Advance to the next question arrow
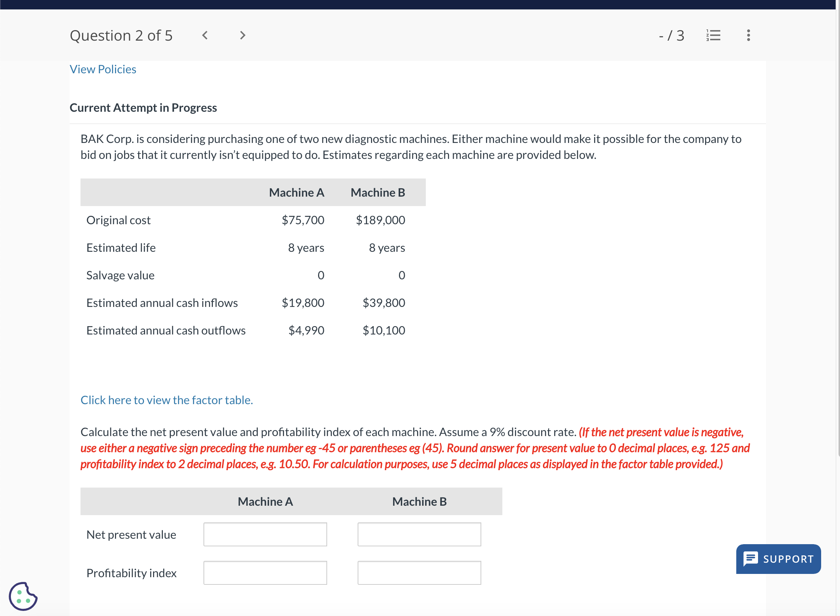840x616 pixels. point(243,36)
